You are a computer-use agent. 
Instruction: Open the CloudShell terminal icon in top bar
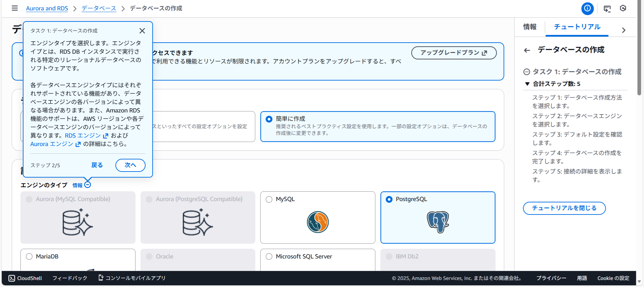pyautogui.click(x=607, y=9)
